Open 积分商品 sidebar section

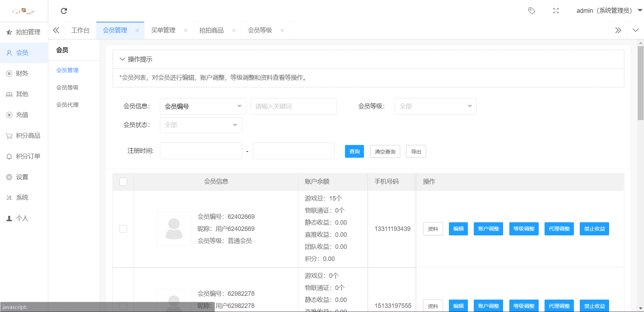point(24,136)
